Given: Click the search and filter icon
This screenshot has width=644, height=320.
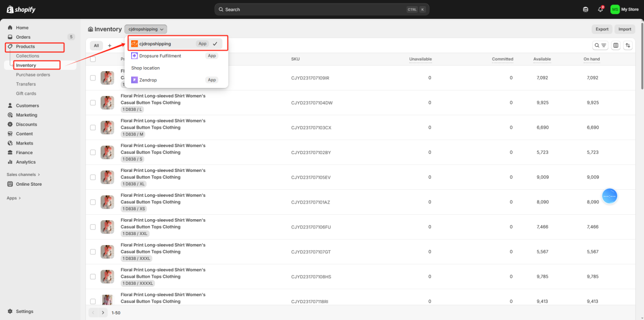Looking at the screenshot, I should point(600,45).
